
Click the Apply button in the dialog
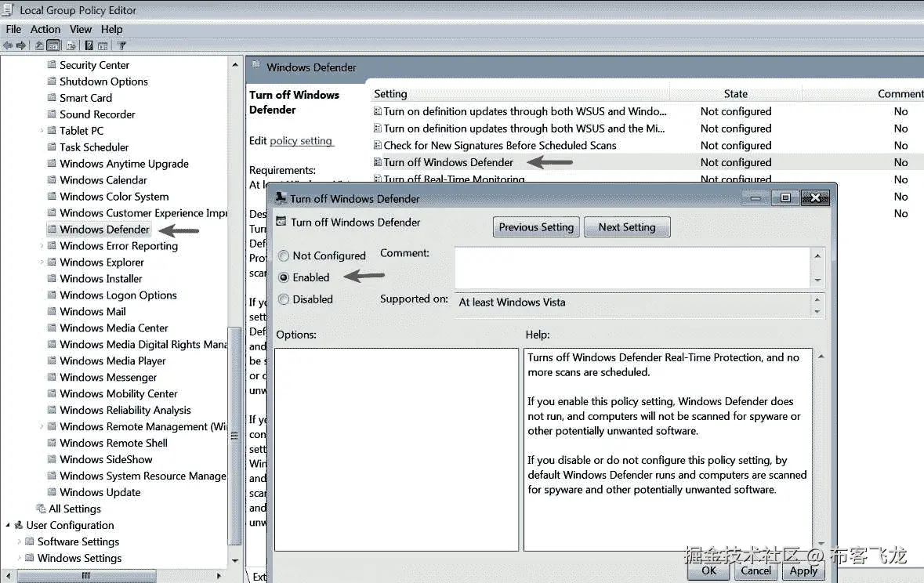[803, 570]
